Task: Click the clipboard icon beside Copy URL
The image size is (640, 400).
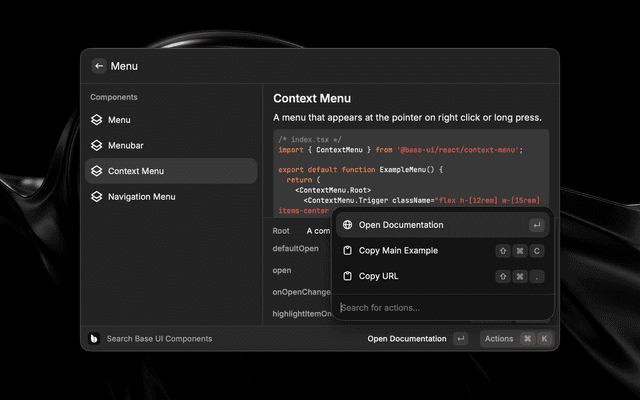Action: point(347,276)
